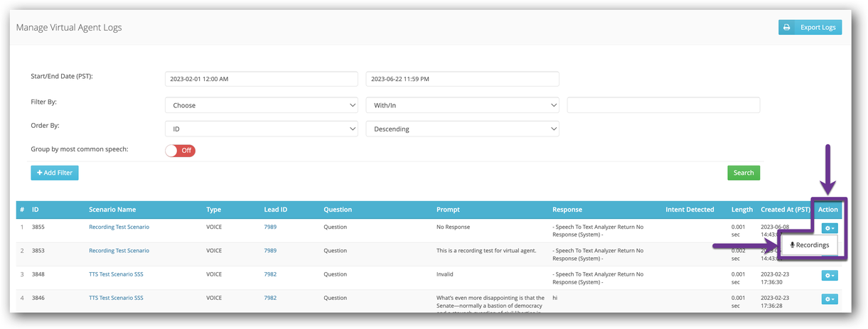868x329 pixels.
Task: Click the ID cell 3853
Action: pyautogui.click(x=38, y=251)
